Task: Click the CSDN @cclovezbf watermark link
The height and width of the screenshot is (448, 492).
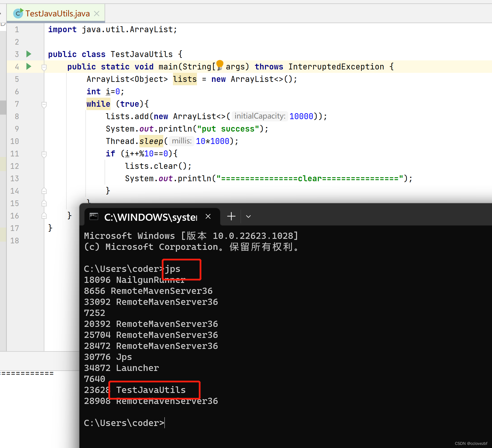Action: 471,443
